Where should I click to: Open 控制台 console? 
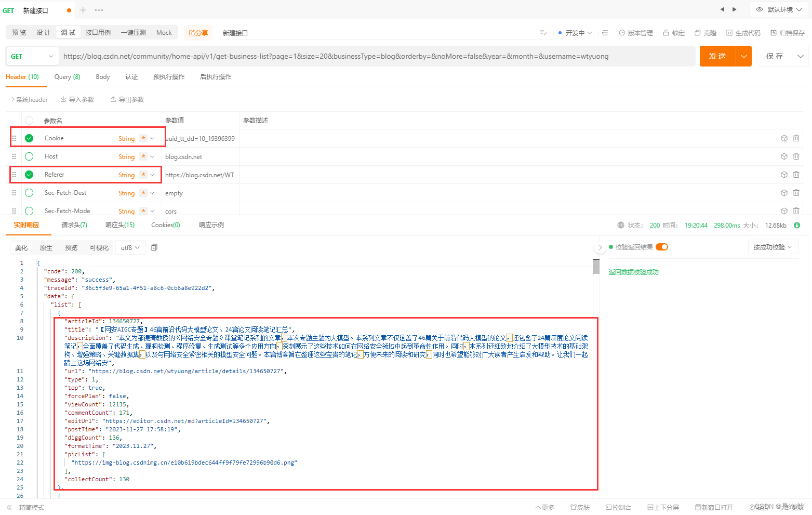tap(618, 507)
